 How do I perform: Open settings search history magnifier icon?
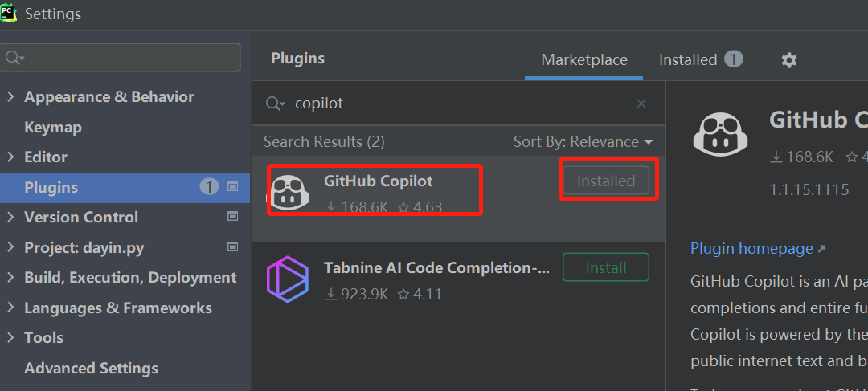(15, 58)
